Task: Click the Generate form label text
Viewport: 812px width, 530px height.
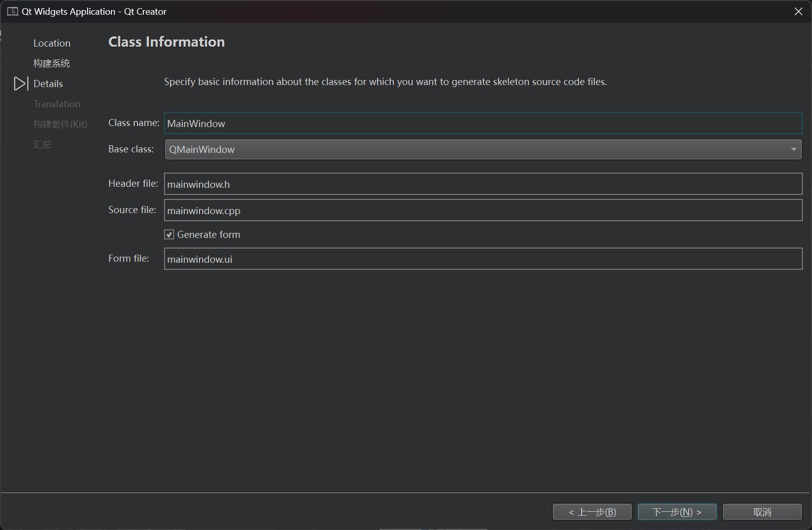Action: (x=209, y=234)
